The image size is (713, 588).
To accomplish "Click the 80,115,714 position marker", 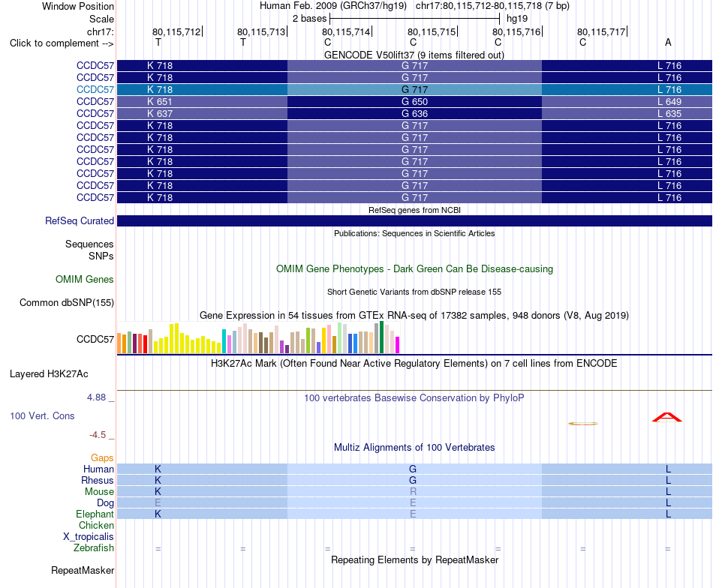I will tap(347, 31).
